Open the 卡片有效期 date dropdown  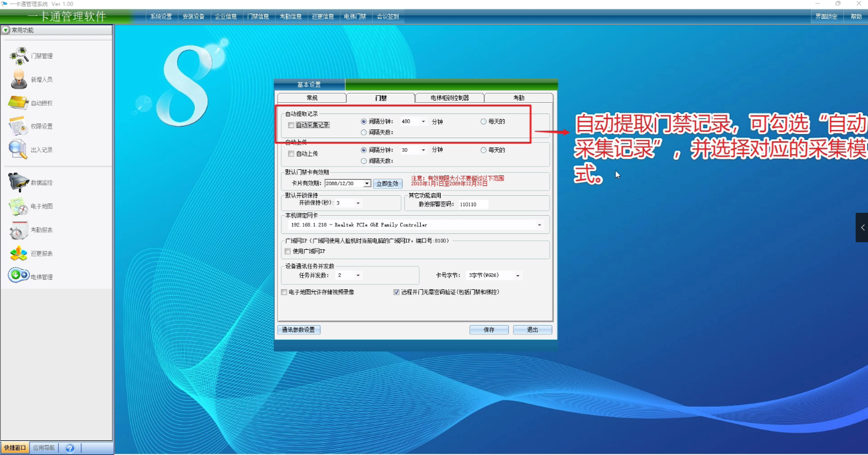[x=367, y=183]
